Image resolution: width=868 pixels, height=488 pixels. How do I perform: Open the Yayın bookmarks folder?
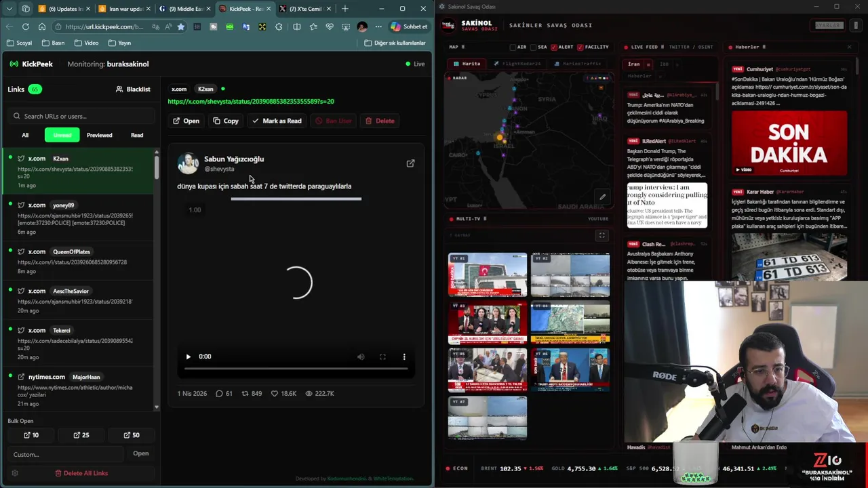point(119,43)
